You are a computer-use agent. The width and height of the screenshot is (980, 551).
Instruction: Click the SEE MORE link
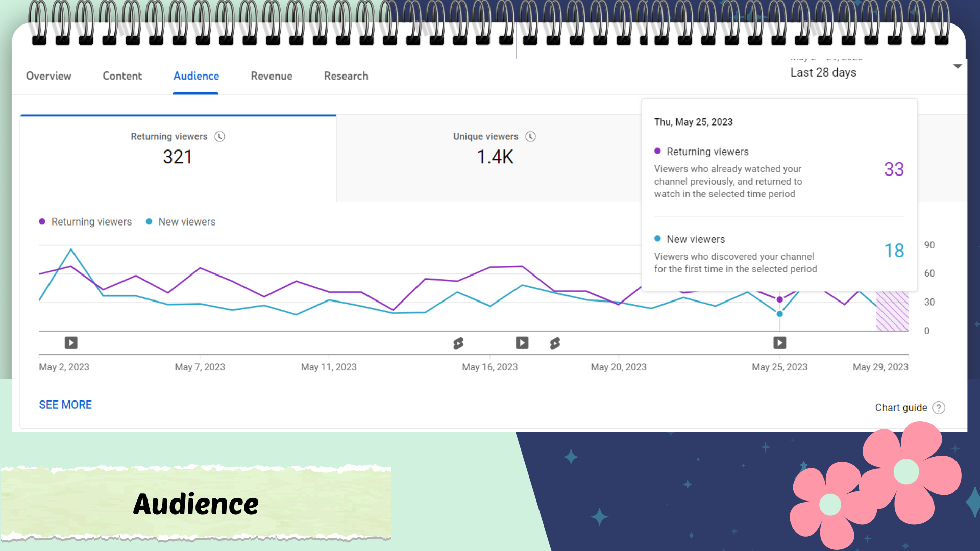pos(65,405)
